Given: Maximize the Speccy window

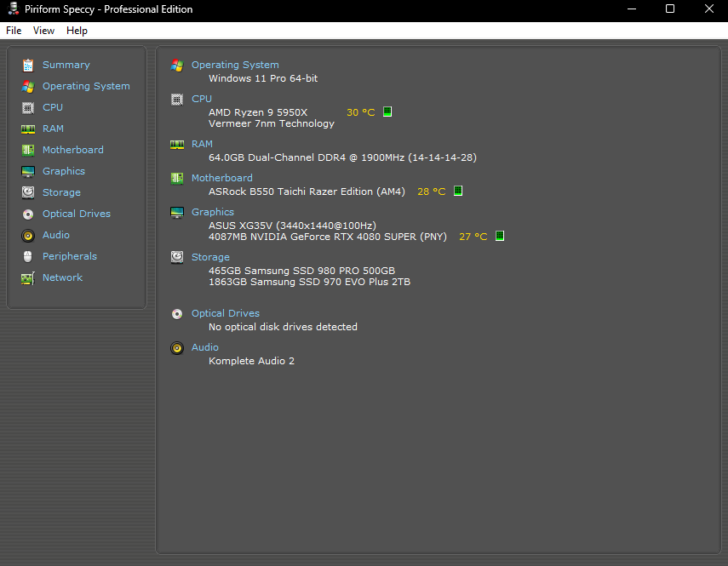Looking at the screenshot, I should 670,9.
